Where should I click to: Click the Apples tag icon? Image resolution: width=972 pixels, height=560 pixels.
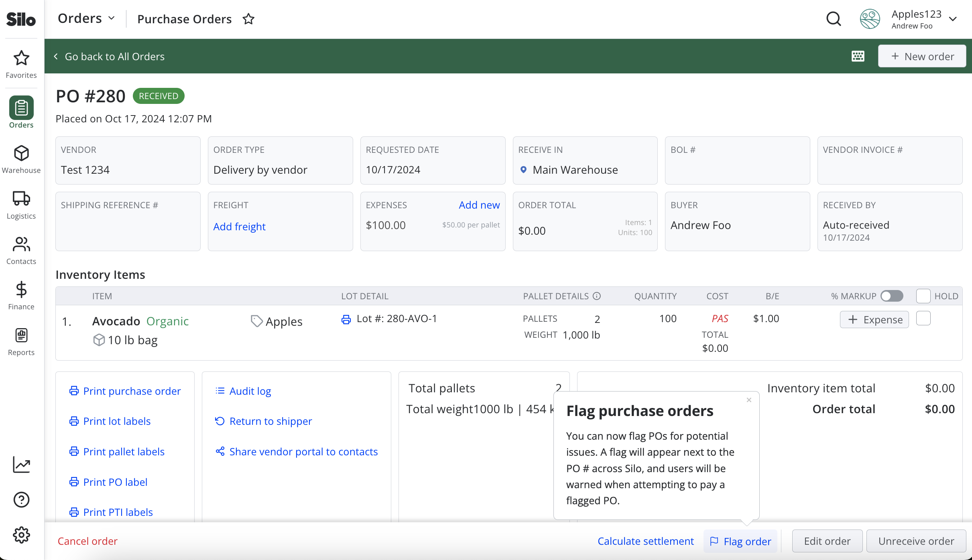(x=256, y=321)
